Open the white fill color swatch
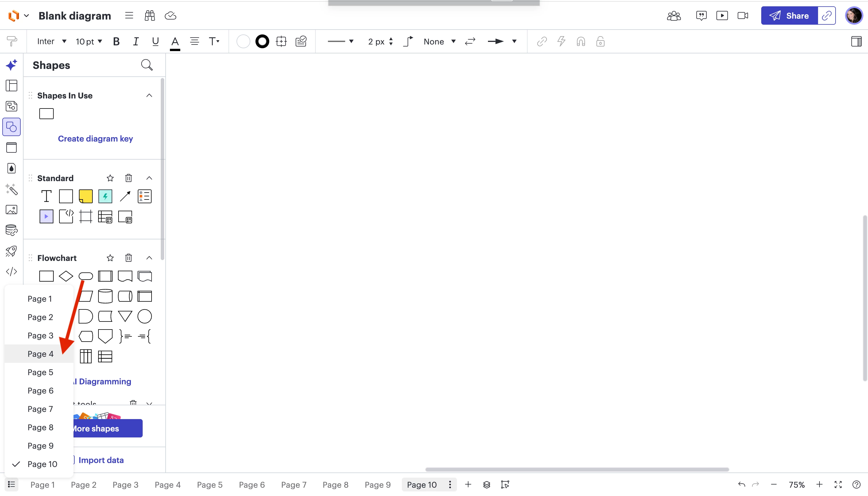 click(243, 42)
